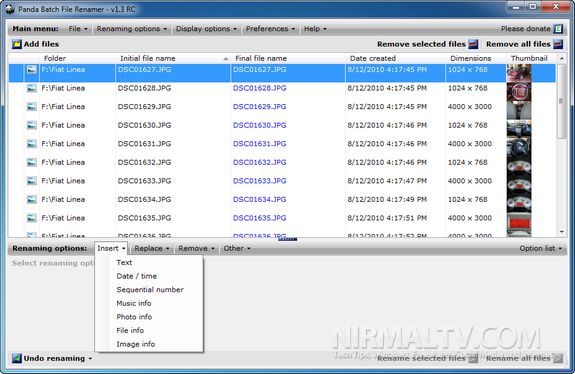The width and height of the screenshot is (575, 374).
Task: Click the Please donate icon
Action: pyautogui.click(x=558, y=29)
